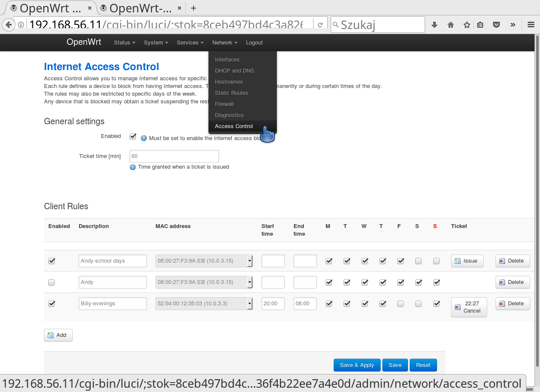Select Access Control menu entry
Image resolution: width=540 pixels, height=392 pixels.
(243, 126)
